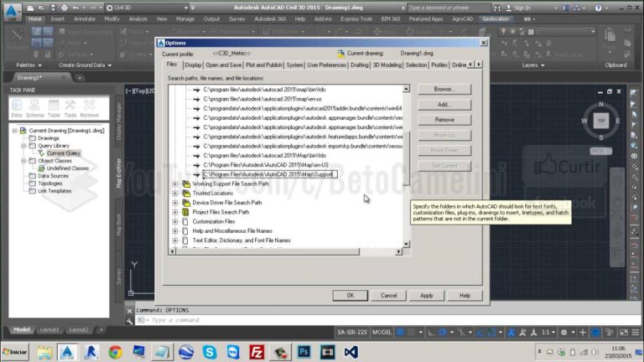Click the Undo arrow icon
This screenshot has height=362, width=644.
point(75,8)
